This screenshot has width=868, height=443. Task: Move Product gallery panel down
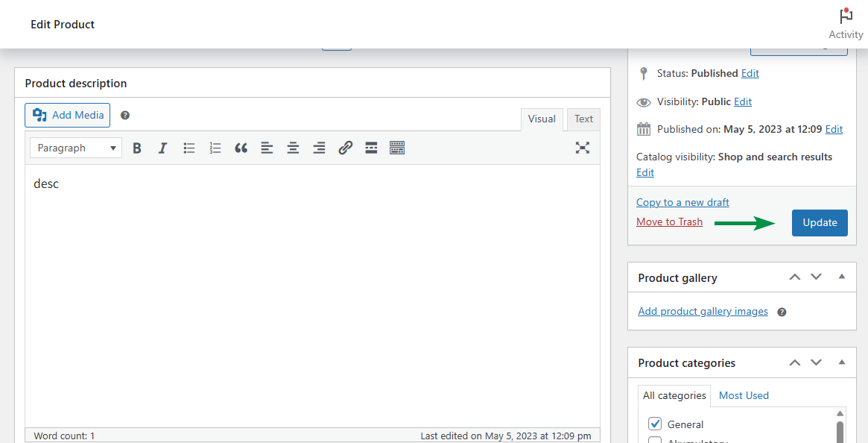click(x=816, y=277)
